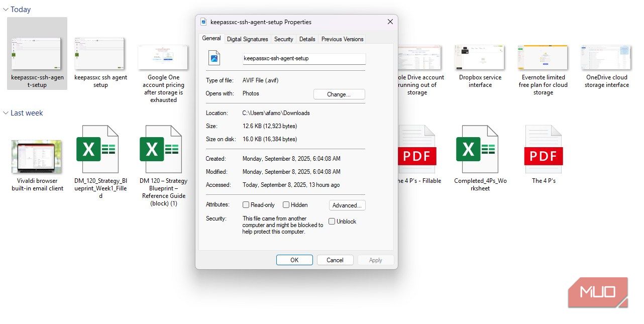Click the Opens with Photos text
644x324 pixels.
click(x=251, y=93)
